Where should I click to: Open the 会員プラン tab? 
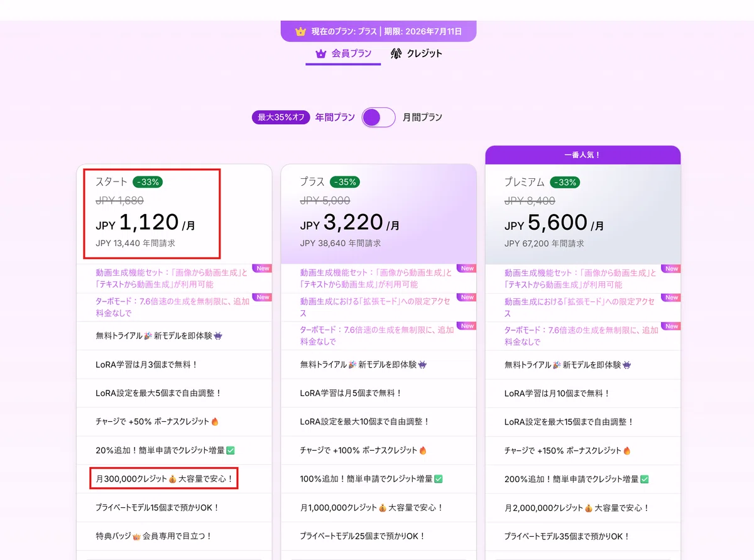[x=343, y=53]
